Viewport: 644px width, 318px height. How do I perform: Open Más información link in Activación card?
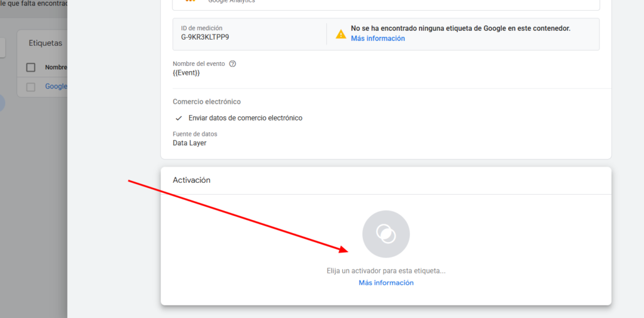click(x=386, y=283)
